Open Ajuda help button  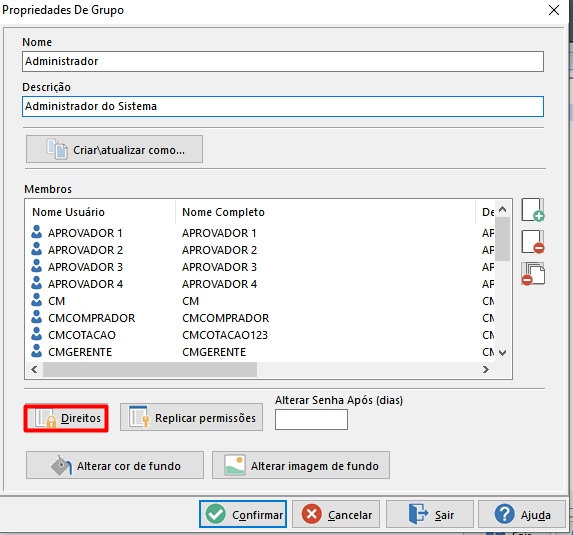(x=522, y=514)
